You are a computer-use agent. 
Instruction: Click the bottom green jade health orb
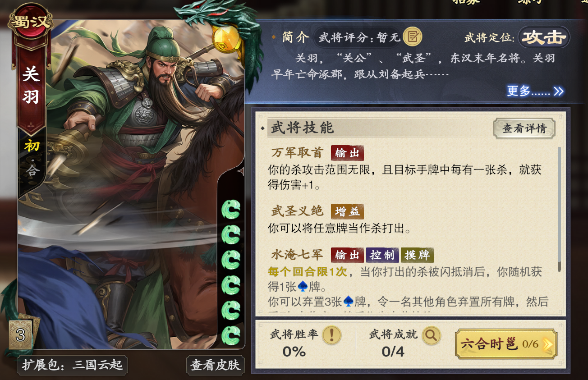click(x=231, y=335)
